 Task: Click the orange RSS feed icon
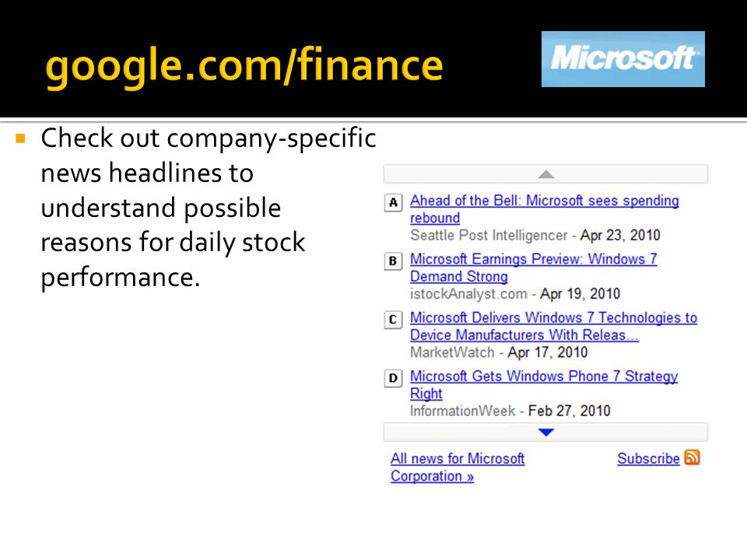[x=692, y=457]
